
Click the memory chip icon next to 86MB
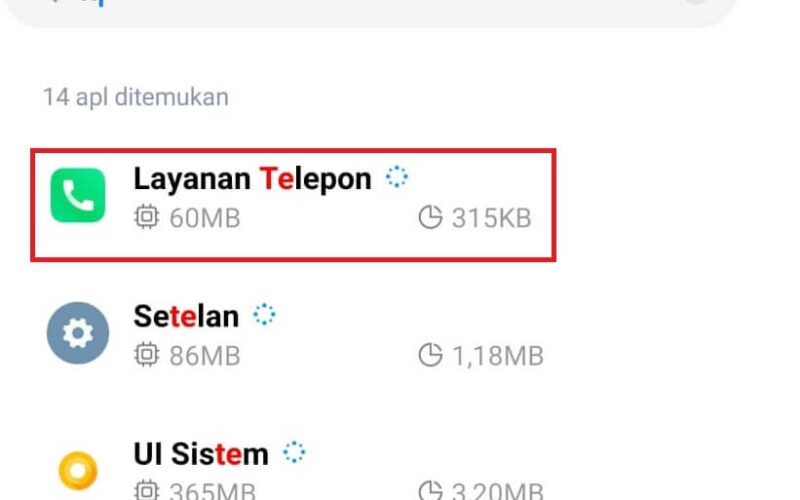click(146, 355)
